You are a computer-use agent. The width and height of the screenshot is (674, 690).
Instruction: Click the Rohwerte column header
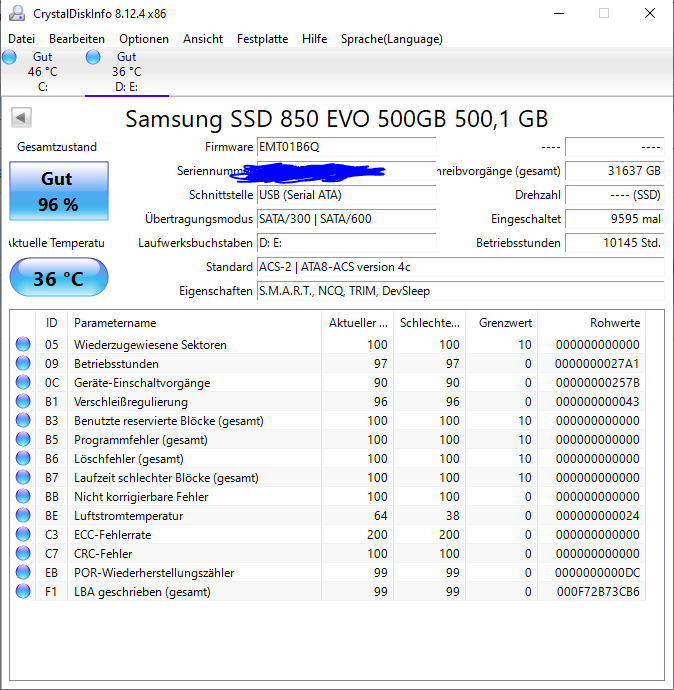[x=591, y=323]
